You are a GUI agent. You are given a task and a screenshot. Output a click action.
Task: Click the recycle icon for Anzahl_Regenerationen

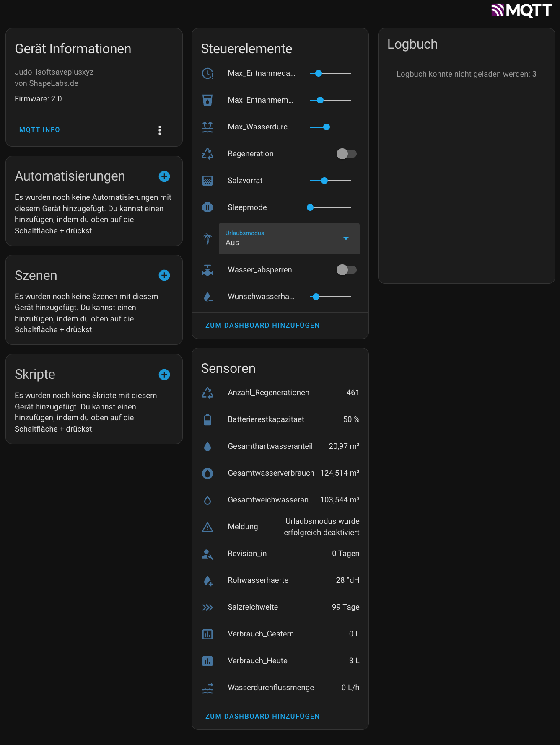(207, 393)
